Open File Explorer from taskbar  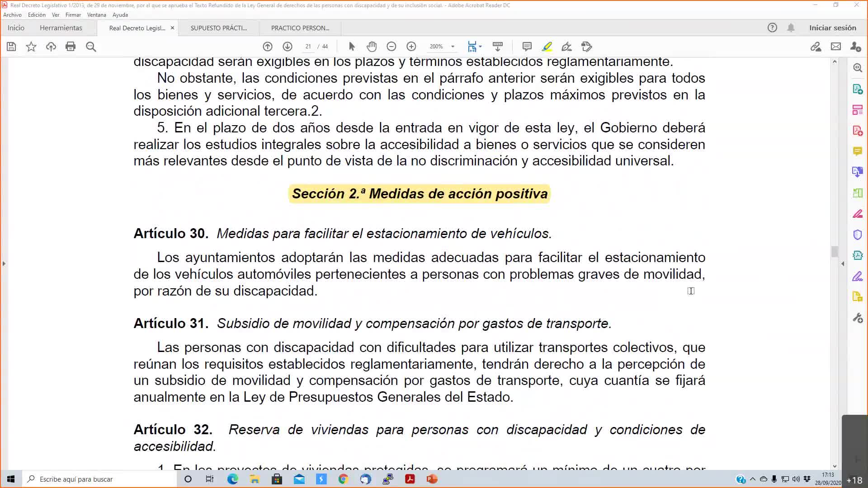255,479
